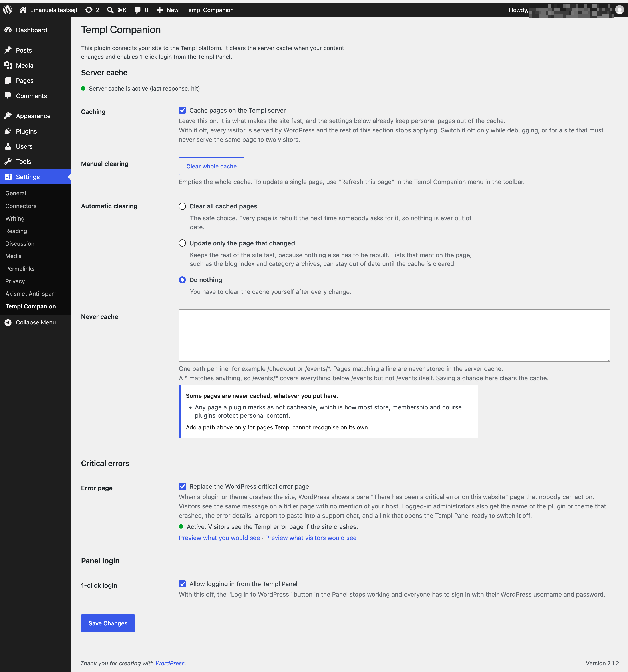Click the Pages icon in the sidebar
The width and height of the screenshot is (628, 672).
click(x=8, y=81)
